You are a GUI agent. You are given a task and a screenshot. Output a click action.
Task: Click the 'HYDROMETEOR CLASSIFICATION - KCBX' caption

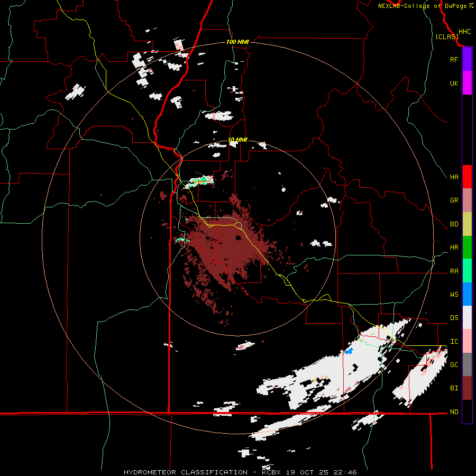tap(202, 472)
